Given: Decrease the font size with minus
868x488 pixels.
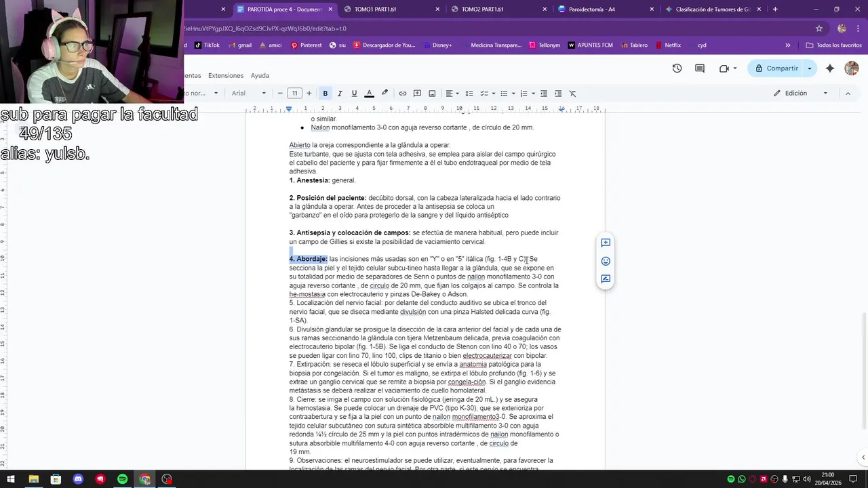Looking at the screenshot, I should [x=280, y=94].
